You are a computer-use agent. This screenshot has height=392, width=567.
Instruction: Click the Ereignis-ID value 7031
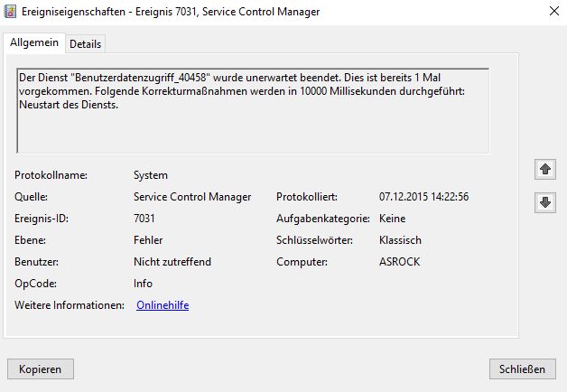coord(144,219)
